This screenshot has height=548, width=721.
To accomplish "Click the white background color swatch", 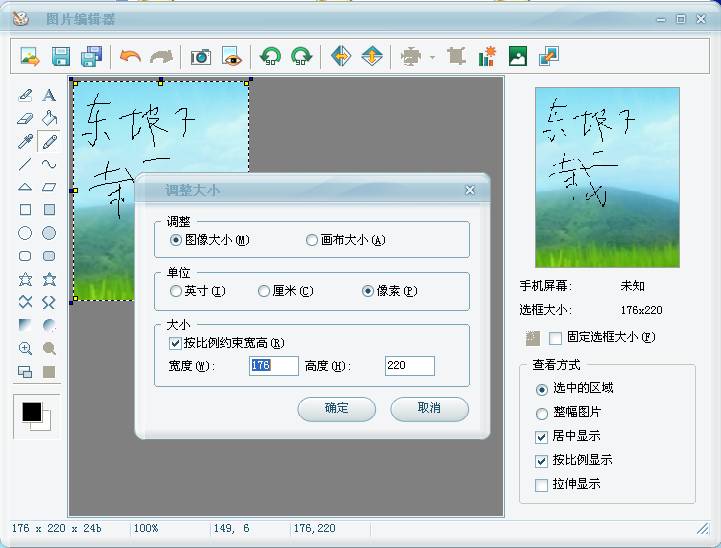I will coord(46,425).
